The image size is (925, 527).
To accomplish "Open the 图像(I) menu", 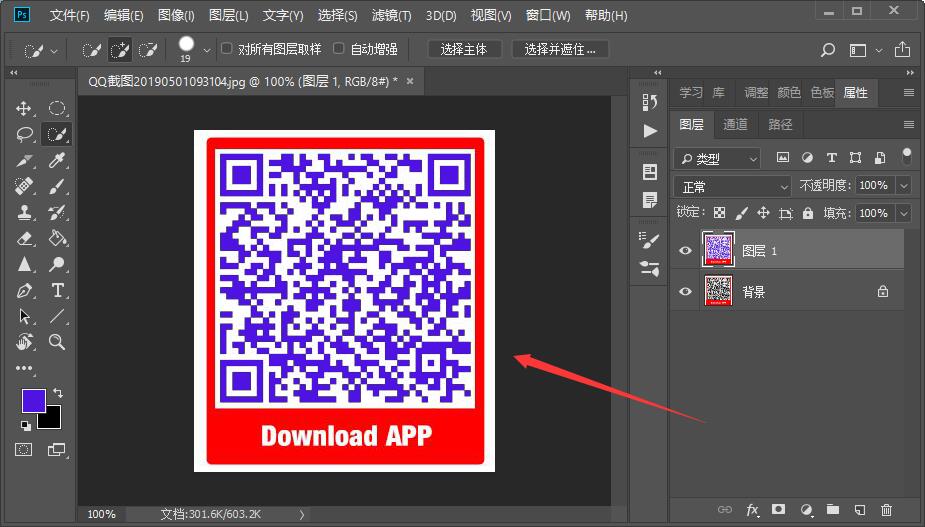I will [176, 15].
